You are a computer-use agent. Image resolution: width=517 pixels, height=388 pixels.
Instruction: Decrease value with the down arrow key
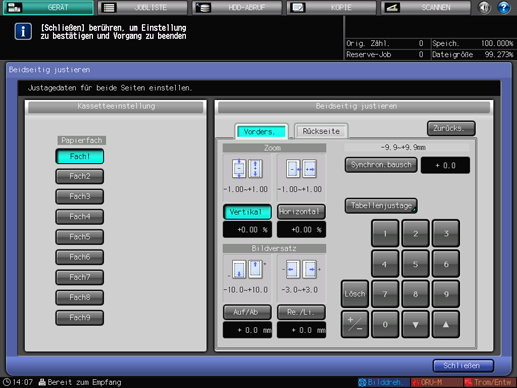tap(415, 324)
